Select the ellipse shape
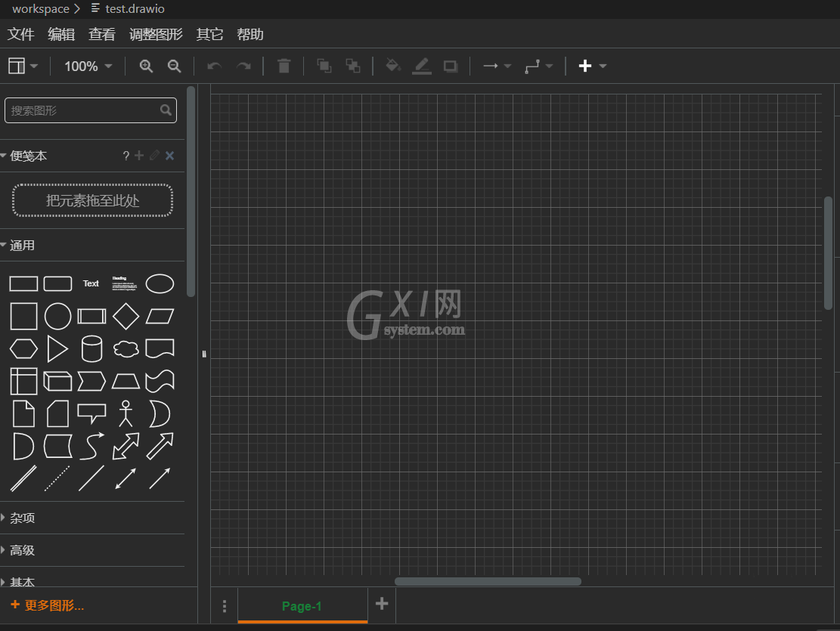Image resolution: width=840 pixels, height=631 pixels. [160, 284]
